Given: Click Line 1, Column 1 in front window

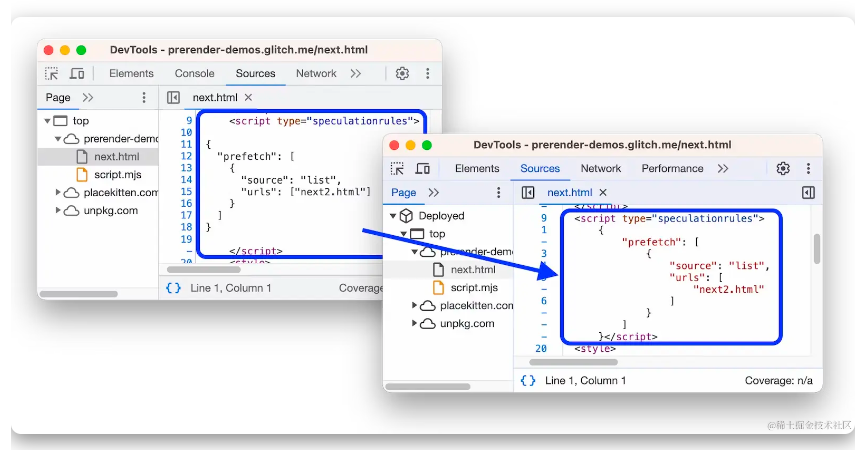Looking at the screenshot, I should point(585,381).
